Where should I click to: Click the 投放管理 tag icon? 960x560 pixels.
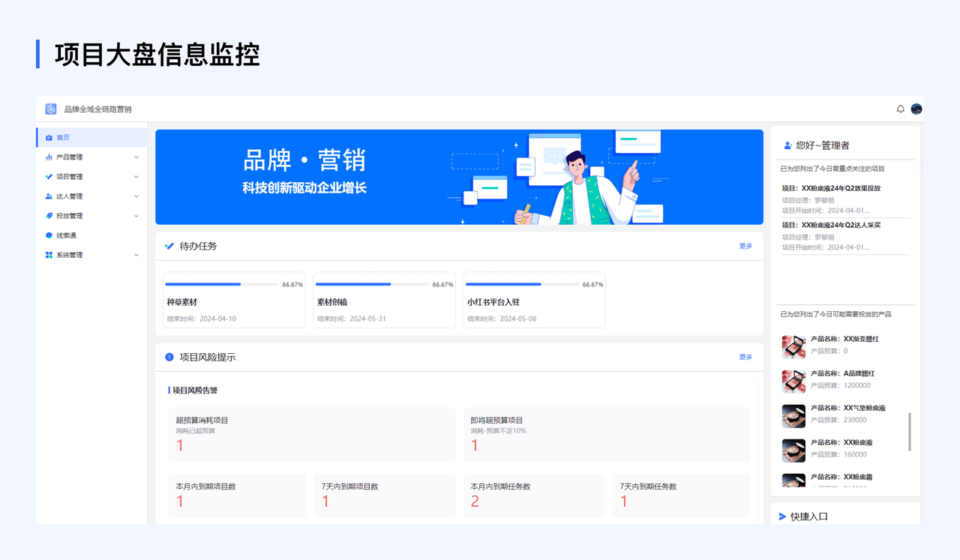(x=49, y=216)
